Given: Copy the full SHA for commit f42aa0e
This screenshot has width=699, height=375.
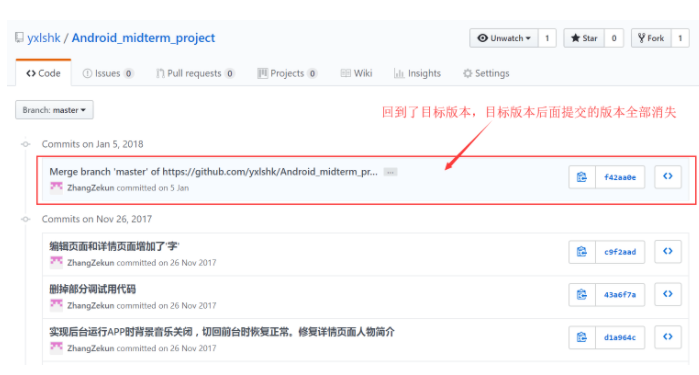Looking at the screenshot, I should coord(582,177).
